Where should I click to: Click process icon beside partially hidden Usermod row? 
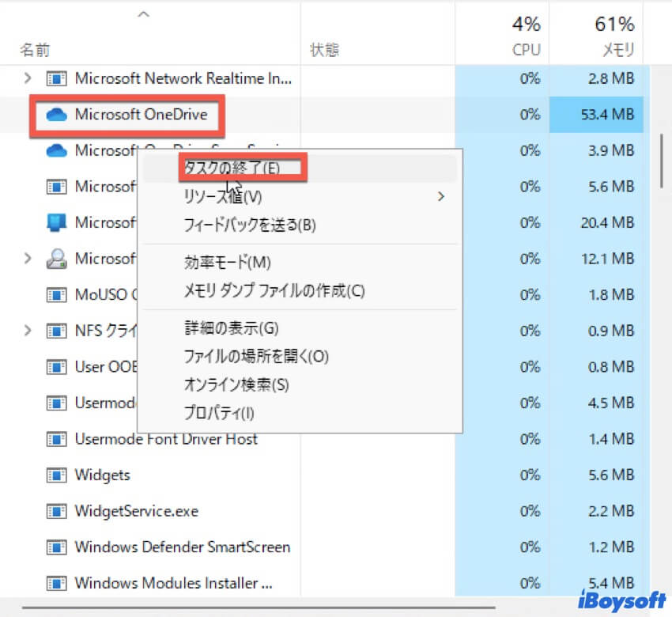(57, 403)
